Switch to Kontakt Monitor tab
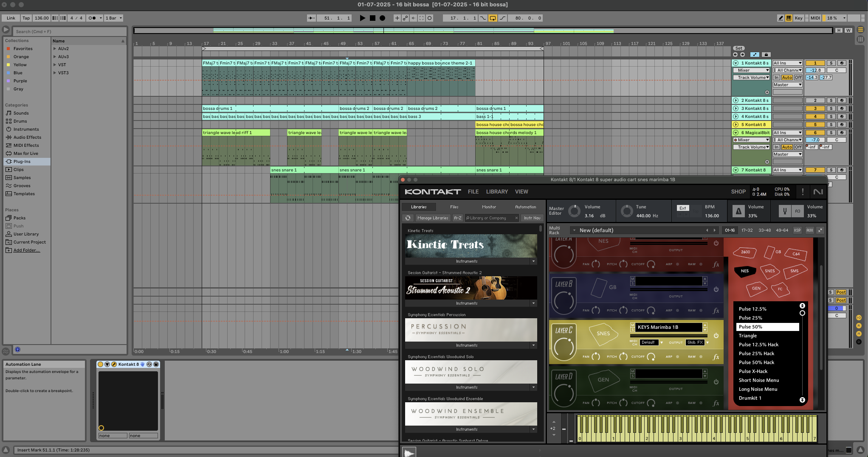Screen dimensions: 868x457 point(489,207)
